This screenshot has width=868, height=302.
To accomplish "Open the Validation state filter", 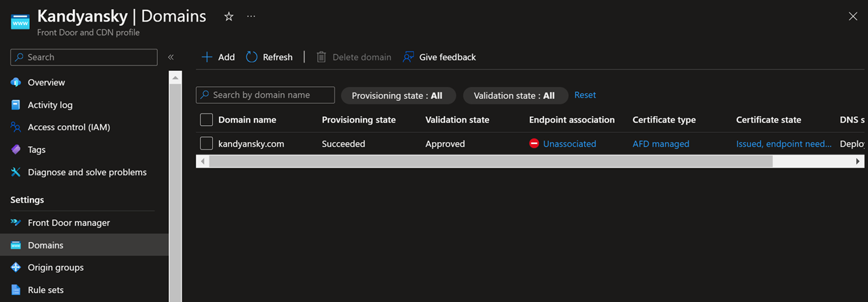I will [515, 95].
